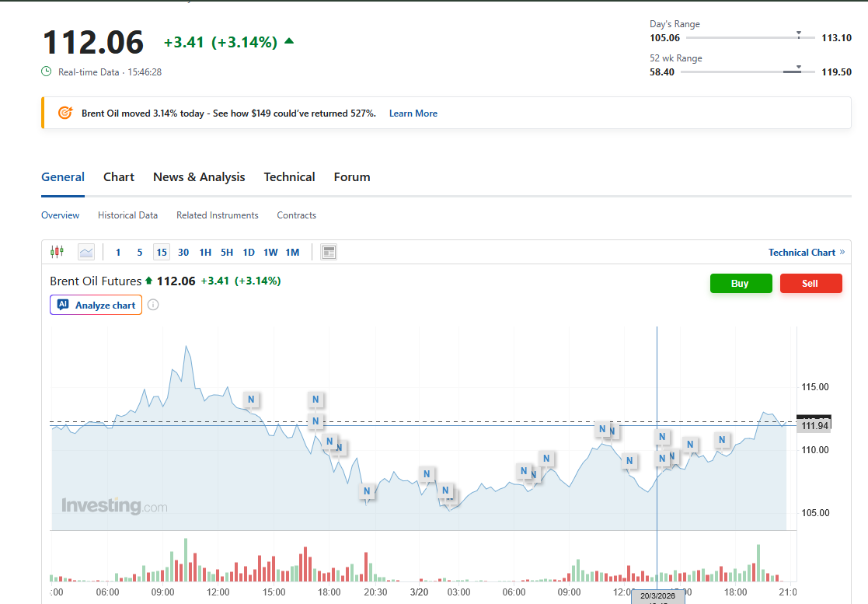
Task: Click the green Buy button
Action: pos(741,284)
